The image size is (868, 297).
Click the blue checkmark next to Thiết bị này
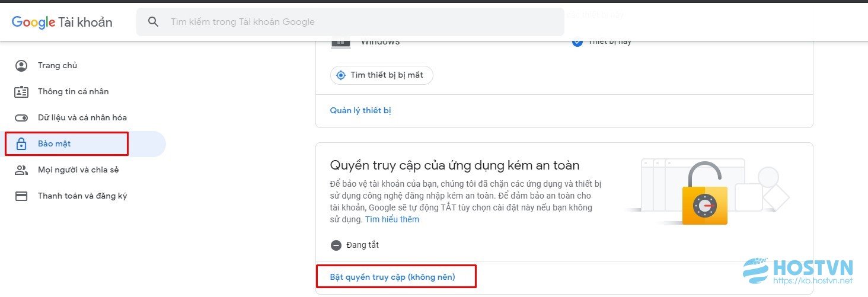[577, 42]
